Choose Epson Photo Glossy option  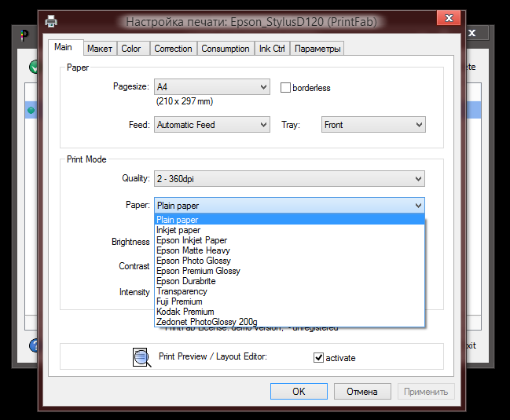point(289,261)
